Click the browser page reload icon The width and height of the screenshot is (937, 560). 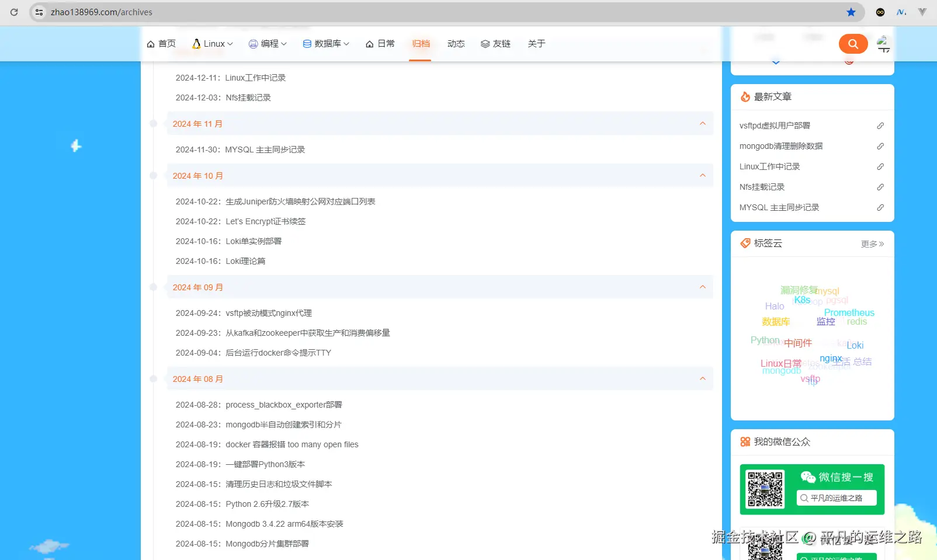click(14, 12)
